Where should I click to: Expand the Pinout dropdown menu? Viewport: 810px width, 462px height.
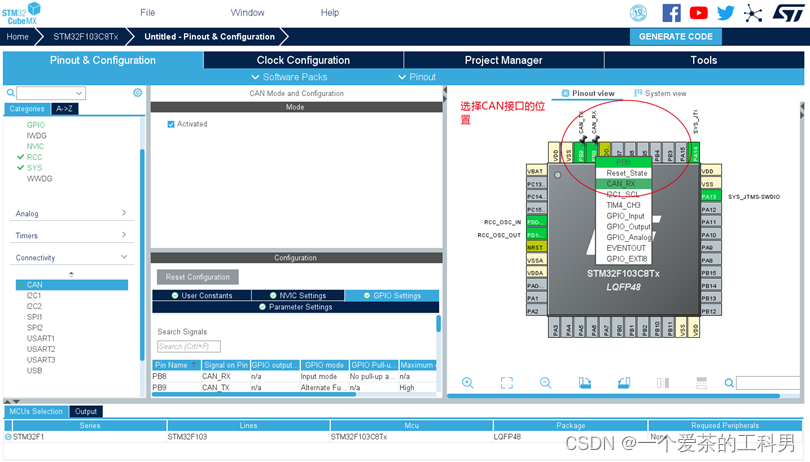(417, 77)
